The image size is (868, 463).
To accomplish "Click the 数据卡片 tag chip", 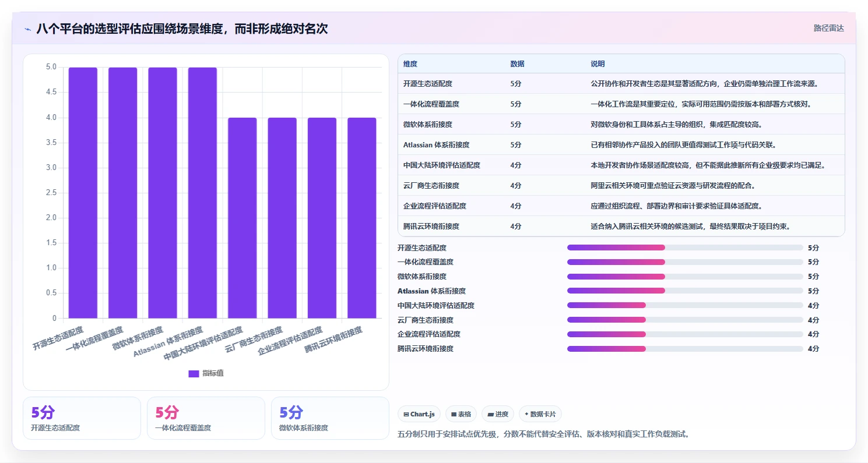I will 540,414.
